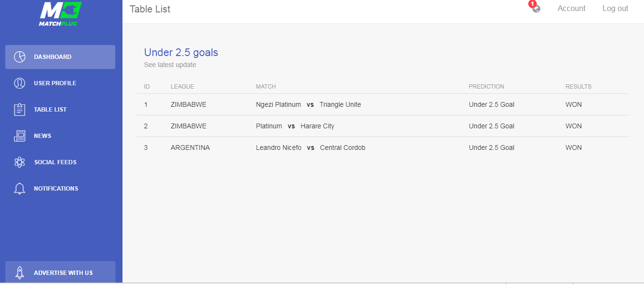Open the globe notification icon with badge
The image size is (644, 284).
pyautogui.click(x=535, y=7)
